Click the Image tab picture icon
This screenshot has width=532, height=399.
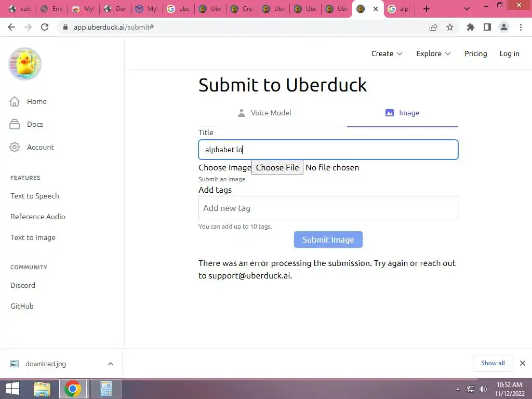[390, 113]
